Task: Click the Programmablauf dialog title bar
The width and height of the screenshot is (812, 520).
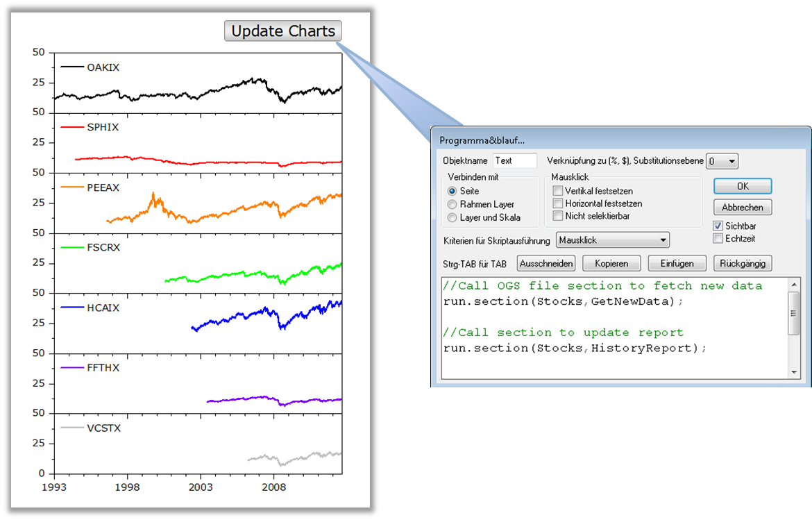Action: point(620,140)
